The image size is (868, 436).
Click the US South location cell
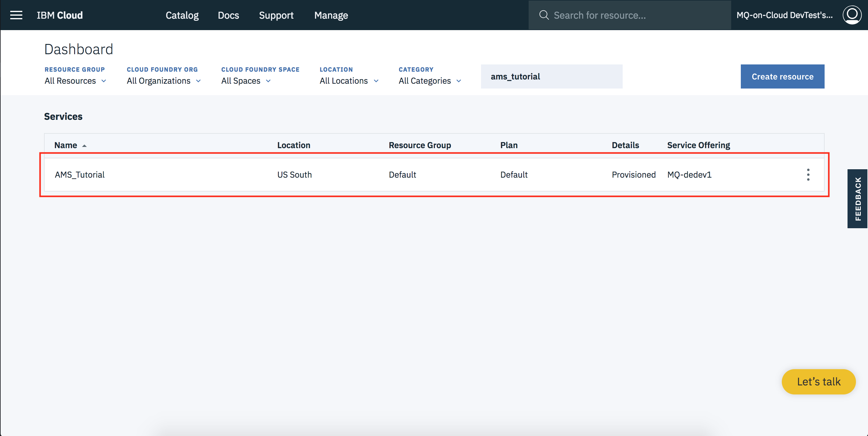(294, 175)
